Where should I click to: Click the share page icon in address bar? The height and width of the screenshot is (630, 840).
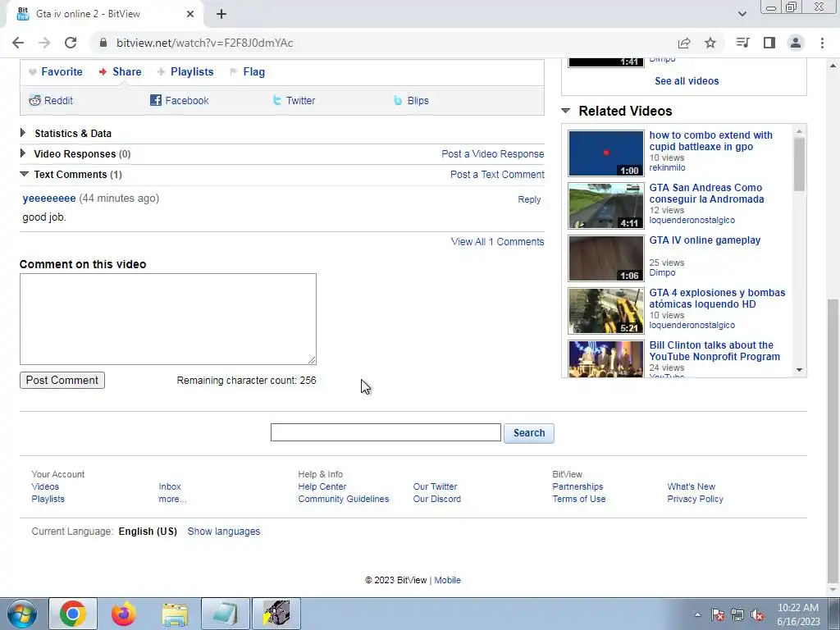(x=684, y=43)
